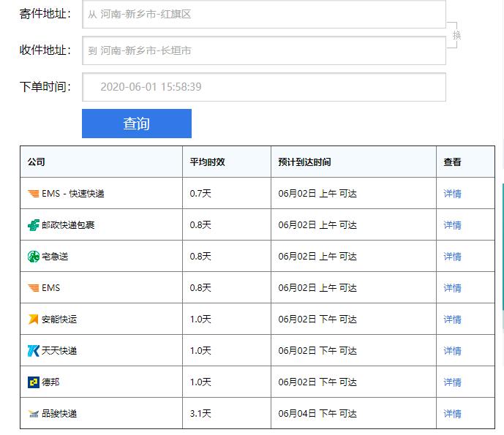
Task: Click the EMS - 快速快递 logo icon
Action: coord(34,194)
